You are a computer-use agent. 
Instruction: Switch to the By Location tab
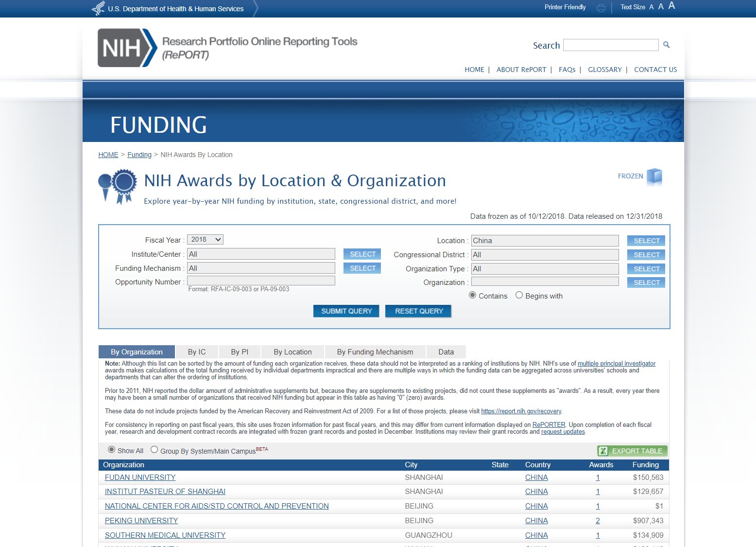coord(292,352)
